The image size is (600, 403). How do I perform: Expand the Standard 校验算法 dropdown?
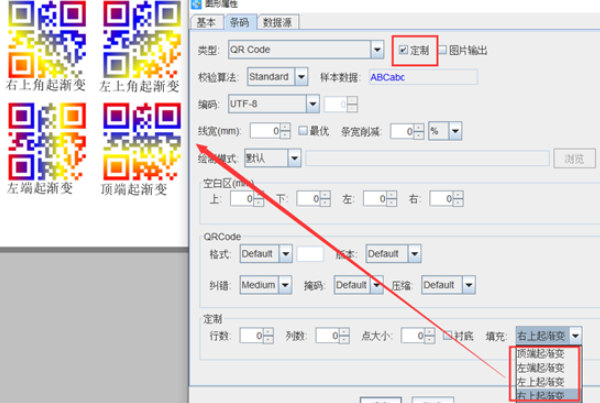[x=301, y=77]
